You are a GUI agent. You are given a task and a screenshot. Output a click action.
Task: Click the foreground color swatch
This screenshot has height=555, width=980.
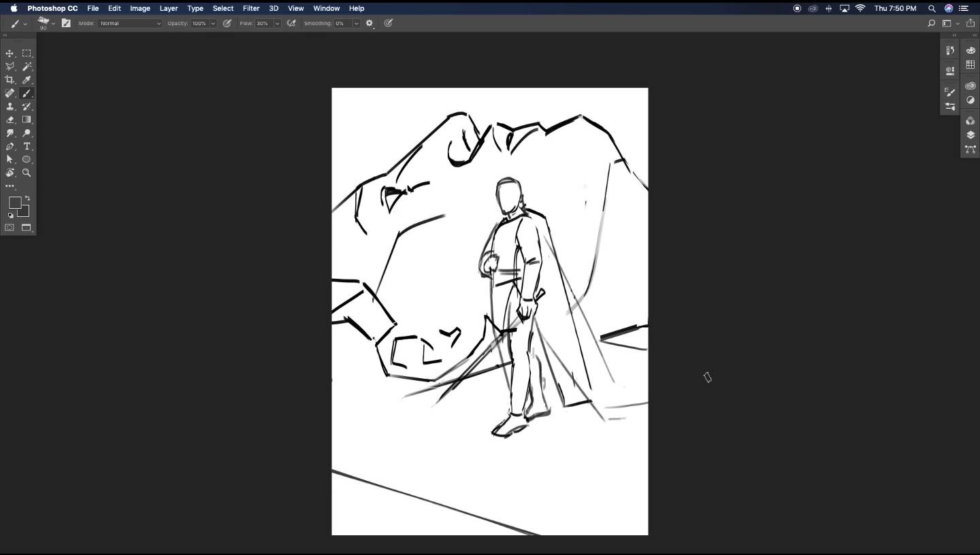[14, 203]
